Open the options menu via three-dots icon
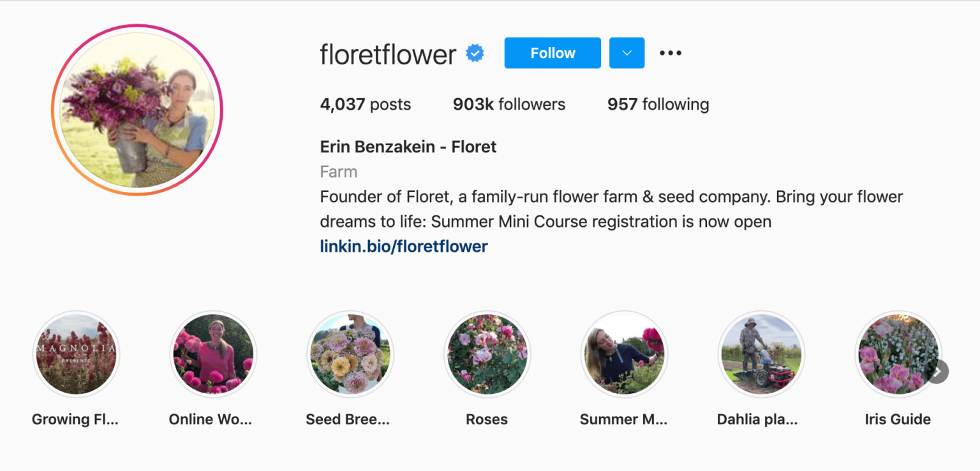The image size is (980, 471). tap(671, 53)
